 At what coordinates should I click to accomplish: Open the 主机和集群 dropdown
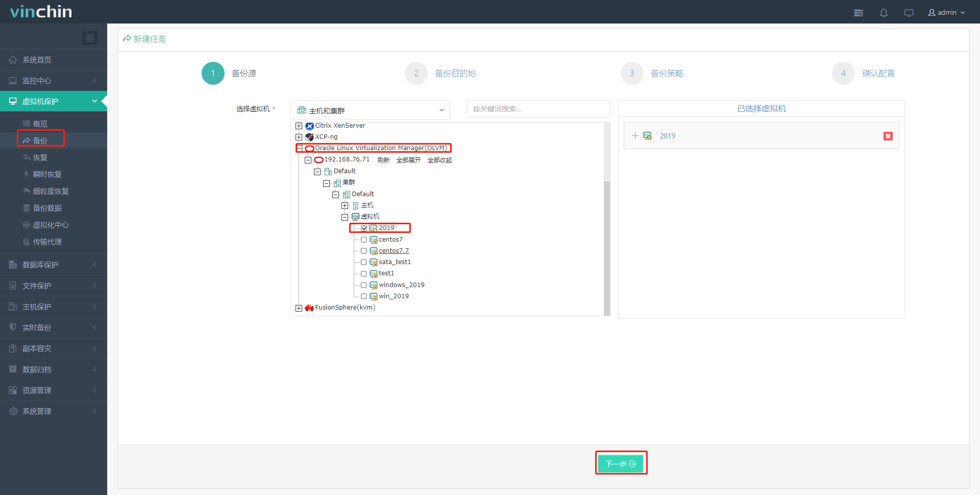pos(370,109)
